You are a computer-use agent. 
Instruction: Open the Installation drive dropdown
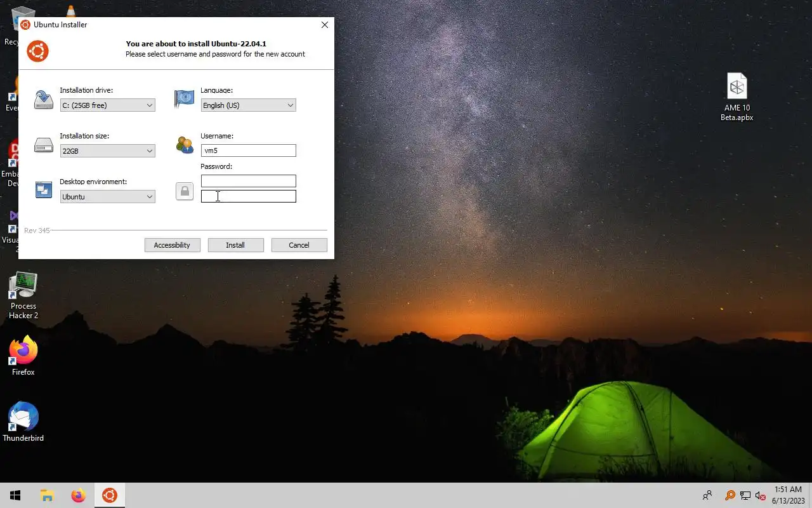pyautogui.click(x=107, y=105)
